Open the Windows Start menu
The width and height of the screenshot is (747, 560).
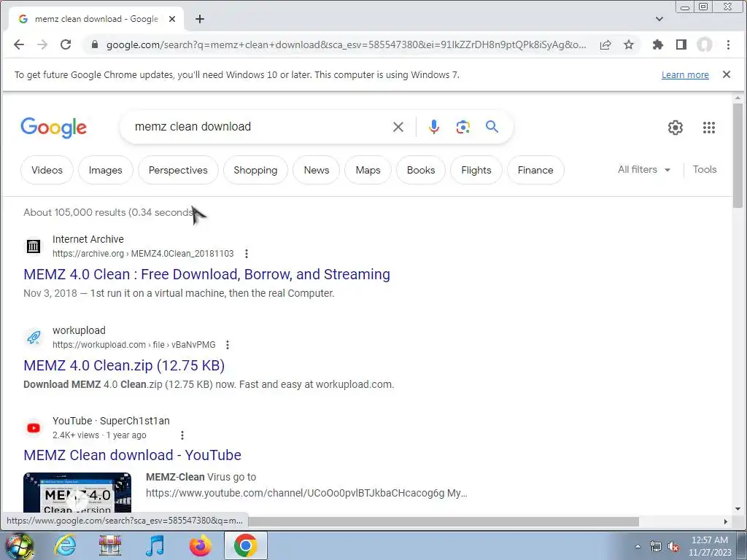click(x=19, y=545)
